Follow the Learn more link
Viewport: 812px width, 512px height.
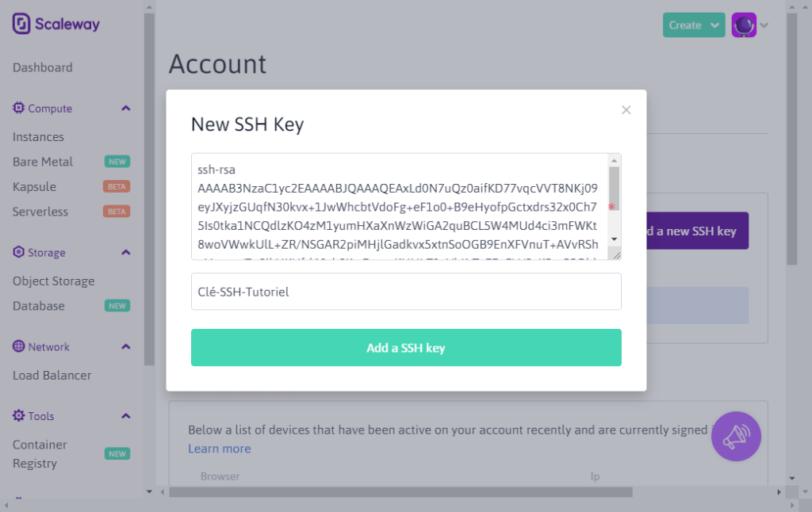tap(220, 449)
